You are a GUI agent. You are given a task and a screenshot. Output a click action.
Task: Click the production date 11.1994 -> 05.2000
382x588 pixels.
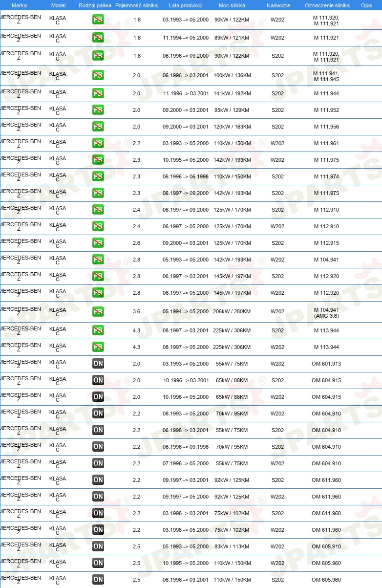pyautogui.click(x=186, y=38)
